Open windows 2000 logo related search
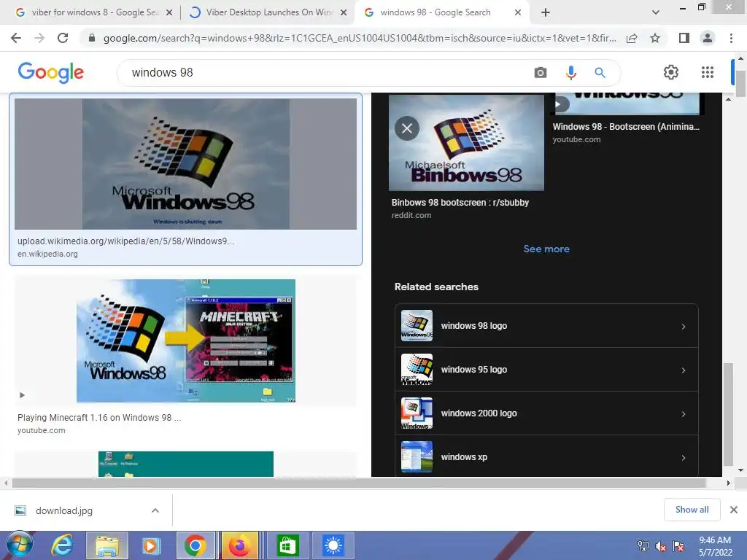The width and height of the screenshot is (747, 560). click(546, 413)
